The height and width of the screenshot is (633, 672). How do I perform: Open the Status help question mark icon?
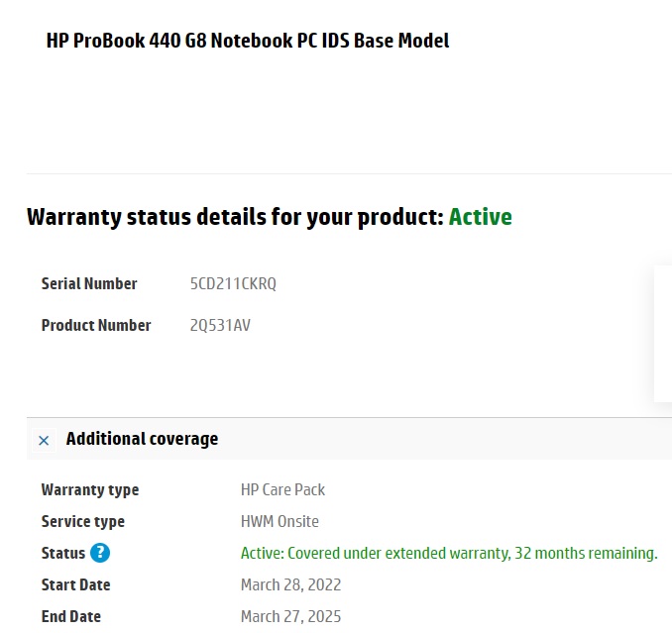coord(100,553)
